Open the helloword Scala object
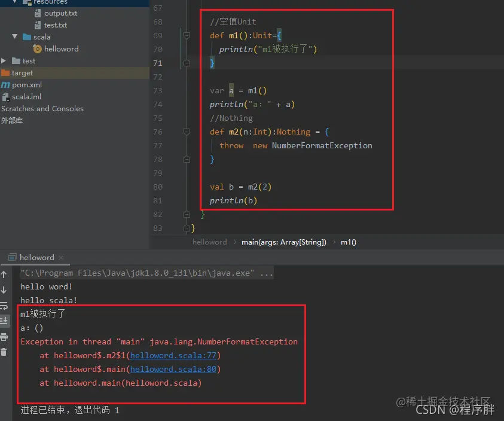 coord(61,49)
